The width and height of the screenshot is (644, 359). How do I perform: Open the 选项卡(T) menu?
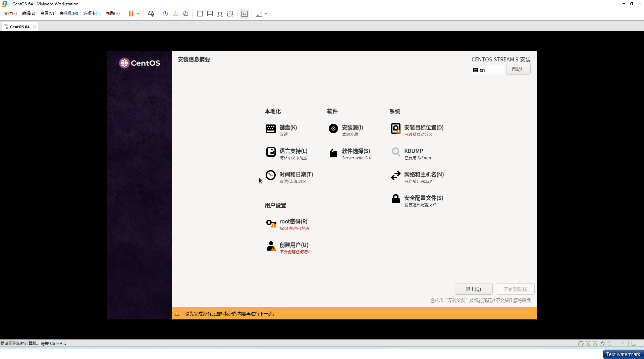pos(92,13)
